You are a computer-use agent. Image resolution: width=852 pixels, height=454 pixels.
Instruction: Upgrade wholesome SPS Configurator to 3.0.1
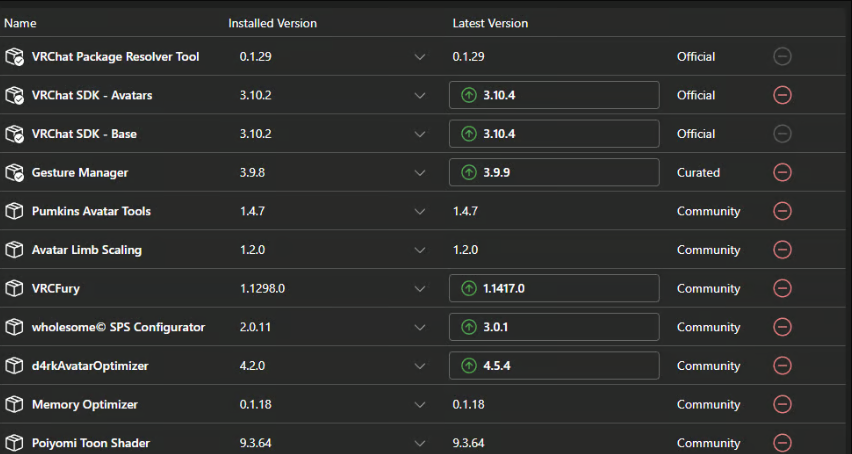(x=554, y=327)
